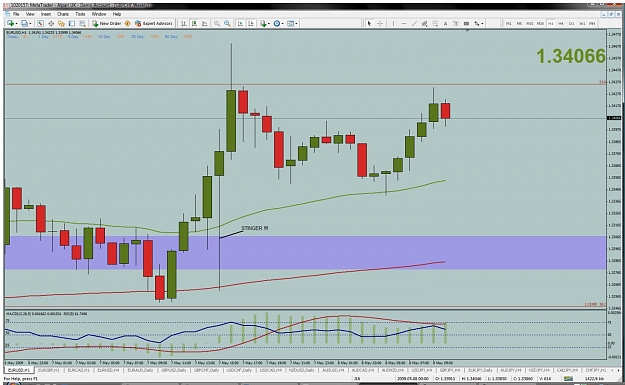
Task: Restore down the chart window
Action: [611, 14]
